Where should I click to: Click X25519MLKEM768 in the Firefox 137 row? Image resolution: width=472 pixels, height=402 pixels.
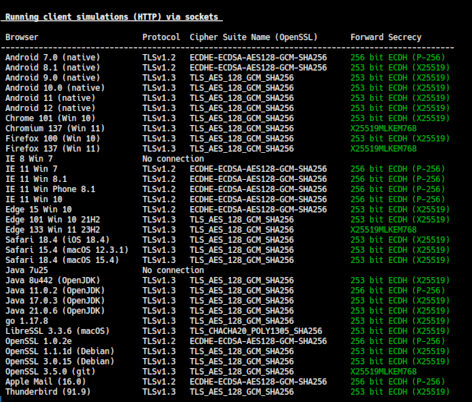(383, 149)
